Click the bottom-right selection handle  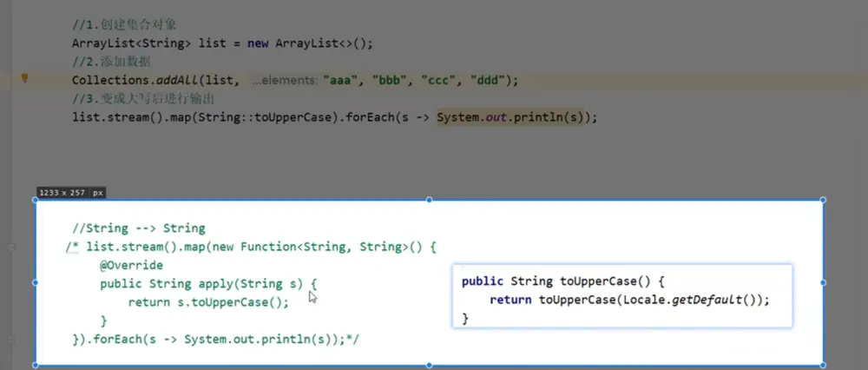(823, 365)
